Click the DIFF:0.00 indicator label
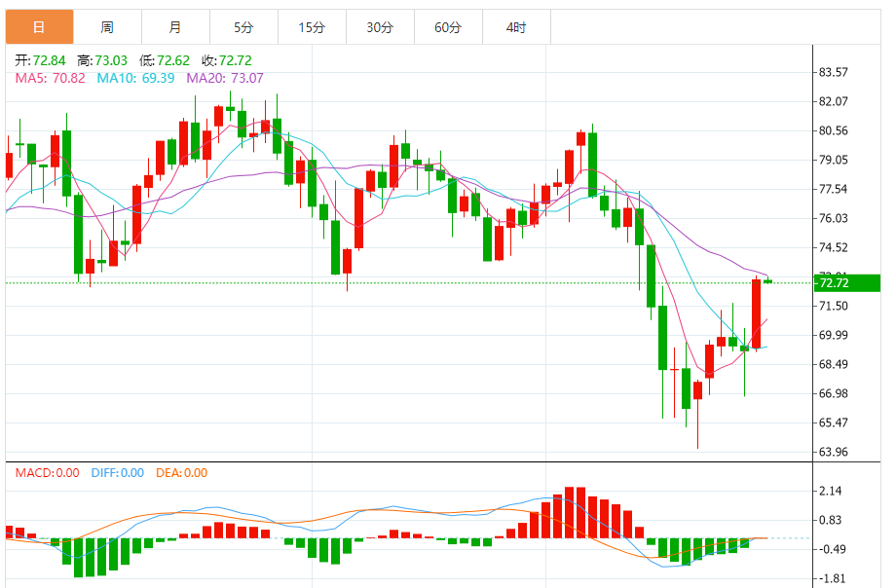Screen dimensions: 896x588 [118, 472]
